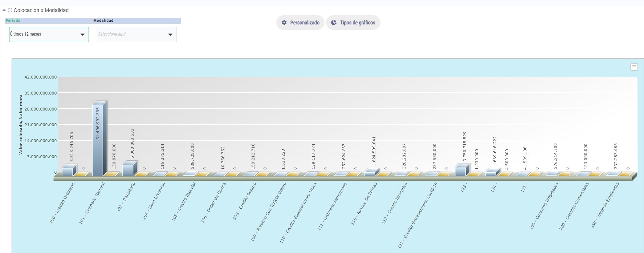Collapse the Colocacion x Modalidad panel arrow
The height and width of the screenshot is (253, 644).
click(4, 10)
